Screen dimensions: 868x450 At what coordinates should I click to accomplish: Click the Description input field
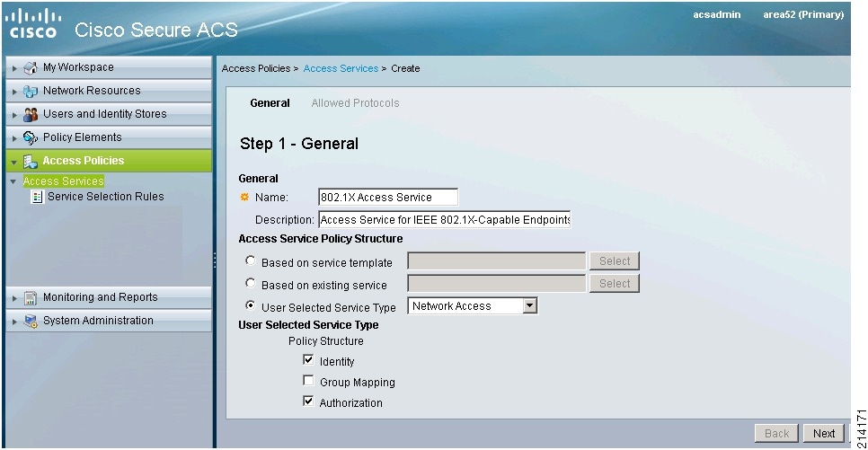445,220
